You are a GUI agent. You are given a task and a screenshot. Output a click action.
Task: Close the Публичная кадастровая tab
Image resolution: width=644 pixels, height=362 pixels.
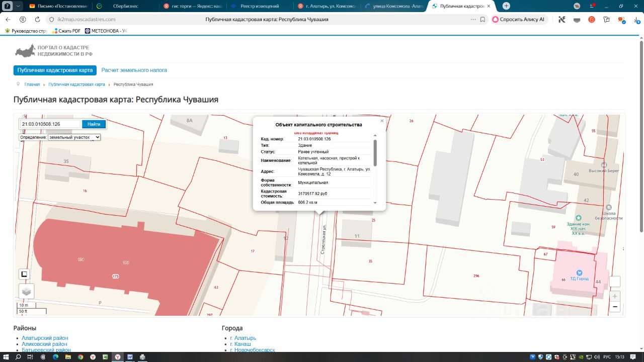click(488, 6)
